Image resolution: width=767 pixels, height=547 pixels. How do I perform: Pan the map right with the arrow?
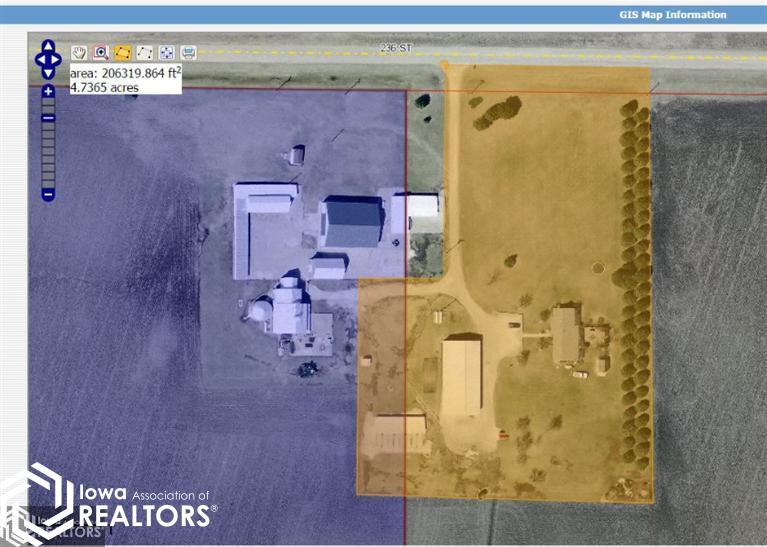(x=57, y=59)
